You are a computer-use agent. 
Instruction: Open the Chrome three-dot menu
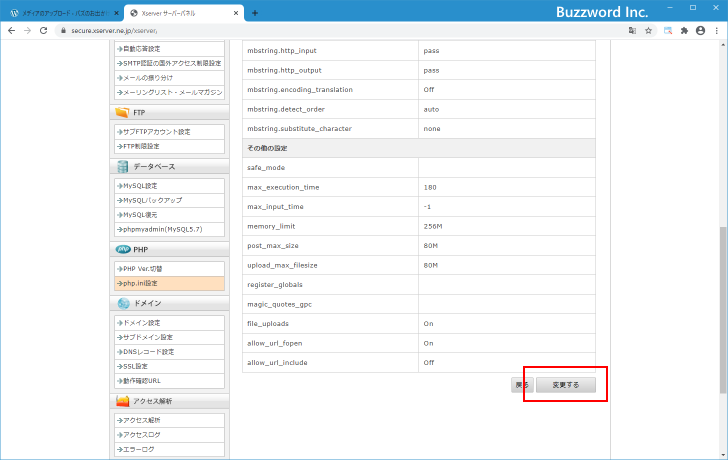click(x=717, y=31)
